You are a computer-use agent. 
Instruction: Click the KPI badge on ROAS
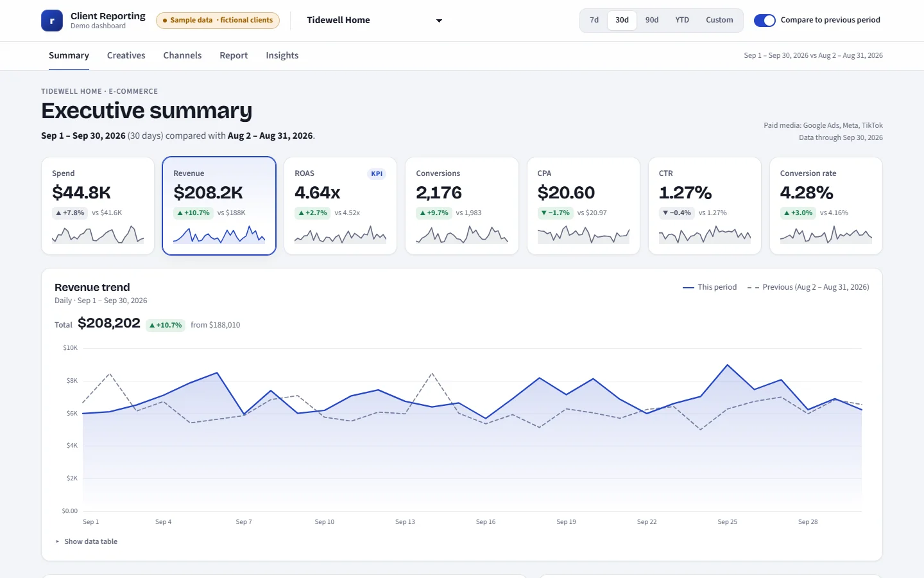[x=377, y=174]
